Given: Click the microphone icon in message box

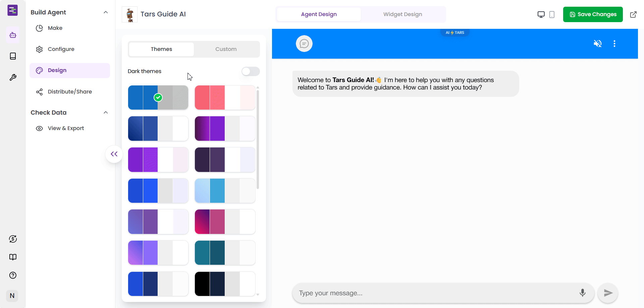Looking at the screenshot, I should [x=583, y=293].
